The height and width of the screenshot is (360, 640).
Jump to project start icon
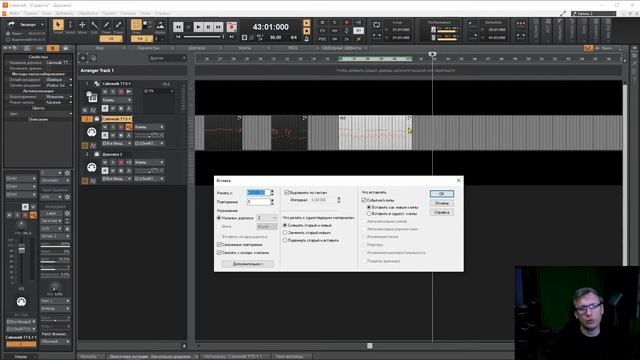pyautogui.click(x=178, y=37)
